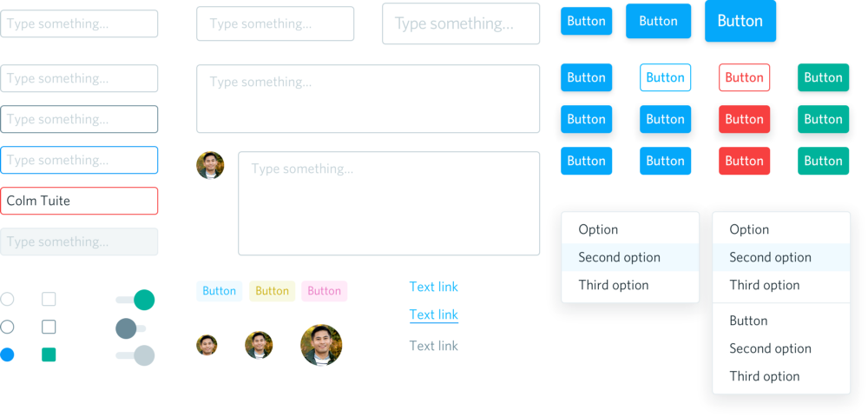Select highlighted 'Second option' in the left menu

620,257
